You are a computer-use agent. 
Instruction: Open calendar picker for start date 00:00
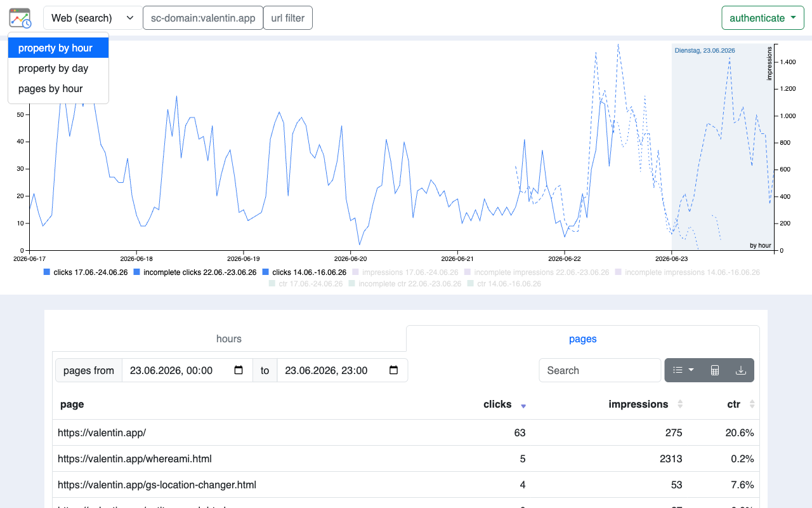pyautogui.click(x=239, y=370)
